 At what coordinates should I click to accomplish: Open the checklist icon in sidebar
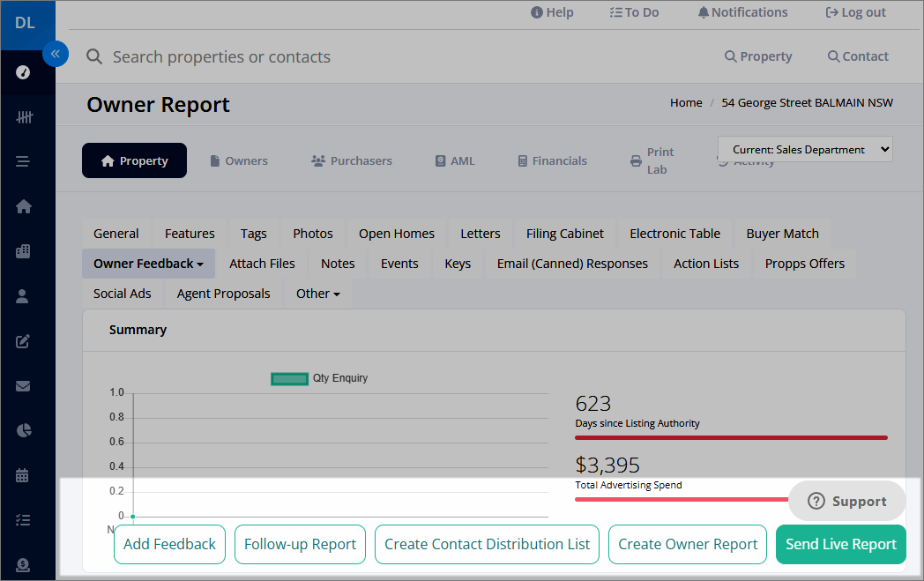pyautogui.click(x=23, y=519)
